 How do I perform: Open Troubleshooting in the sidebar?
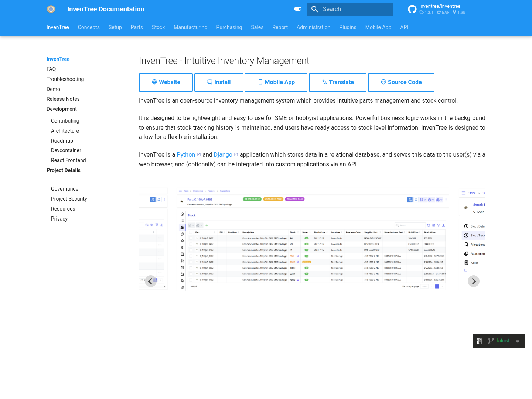[x=65, y=79]
